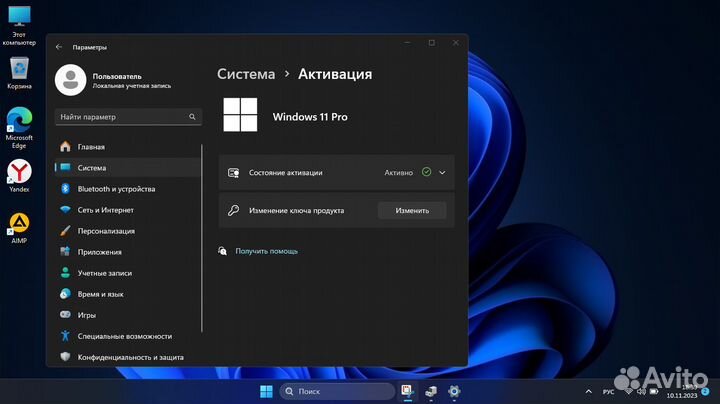720x404 pixels.
Task: Open AIMP player desktop shortcut
Action: [19, 228]
